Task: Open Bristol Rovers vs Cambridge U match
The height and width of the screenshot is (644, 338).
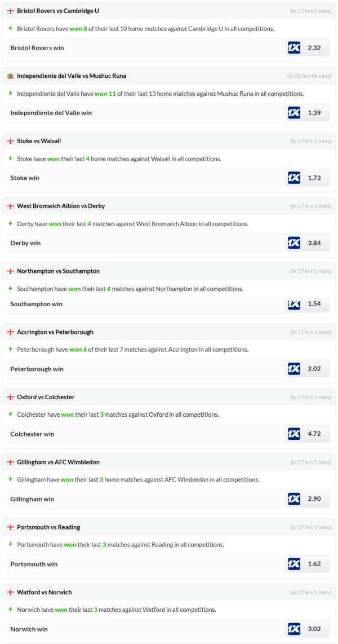Action: tap(58, 11)
